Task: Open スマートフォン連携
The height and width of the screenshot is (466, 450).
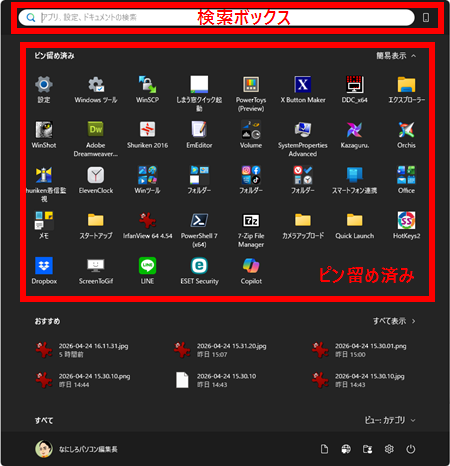Action: click(x=354, y=180)
